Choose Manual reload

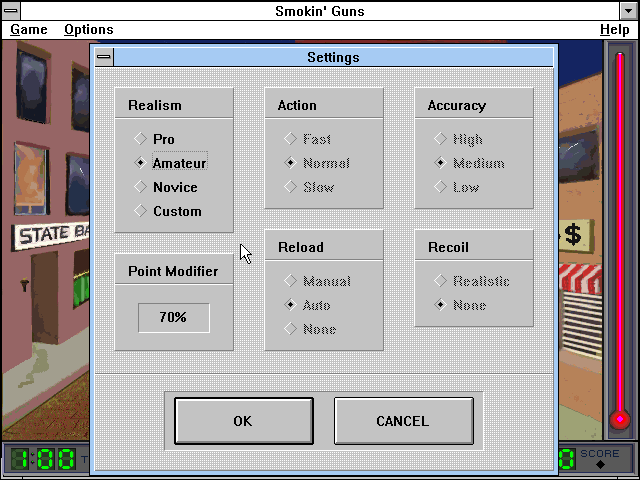(x=318, y=281)
